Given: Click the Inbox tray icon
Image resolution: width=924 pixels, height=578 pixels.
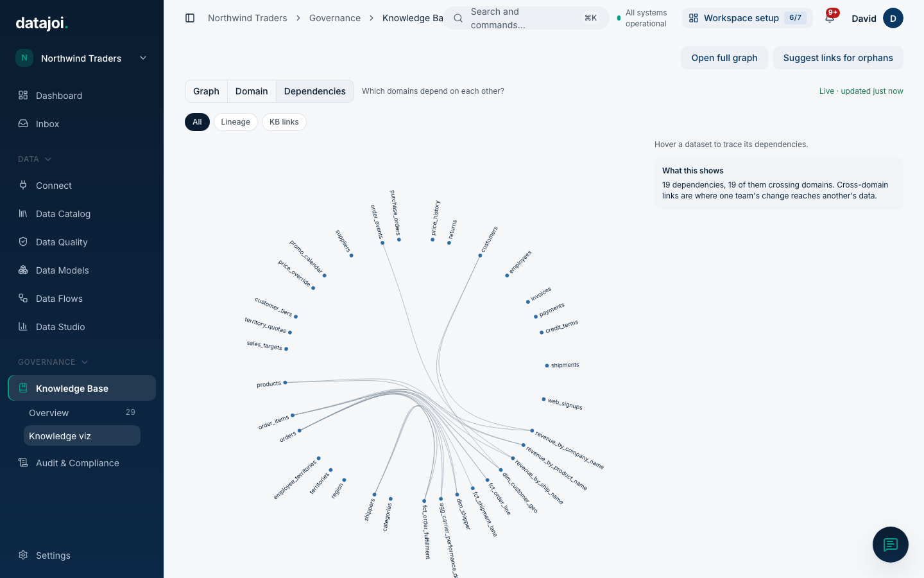Looking at the screenshot, I should 23,123.
